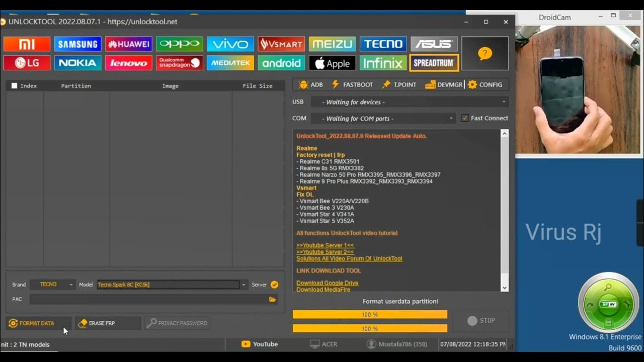
Task: Open the CONFIG settings tab
Action: tap(485, 84)
